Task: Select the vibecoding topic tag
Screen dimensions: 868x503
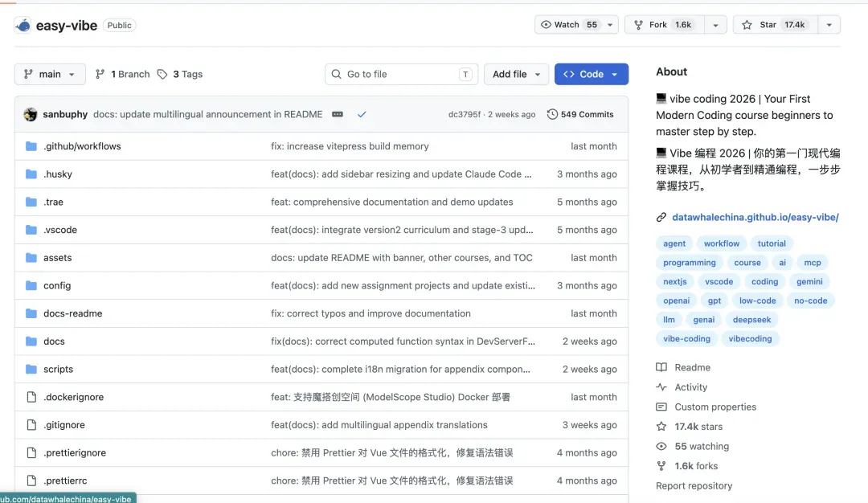Action: tap(750, 338)
